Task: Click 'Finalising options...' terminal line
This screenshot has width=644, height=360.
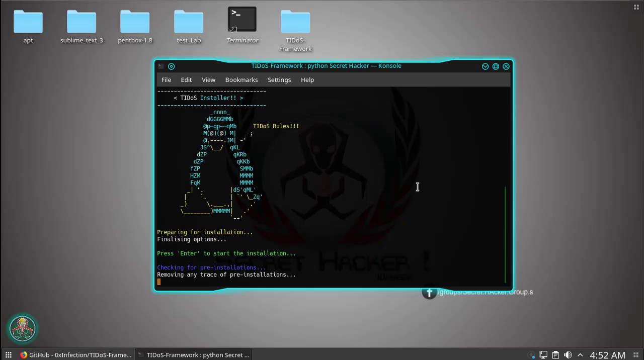Action: (192, 239)
